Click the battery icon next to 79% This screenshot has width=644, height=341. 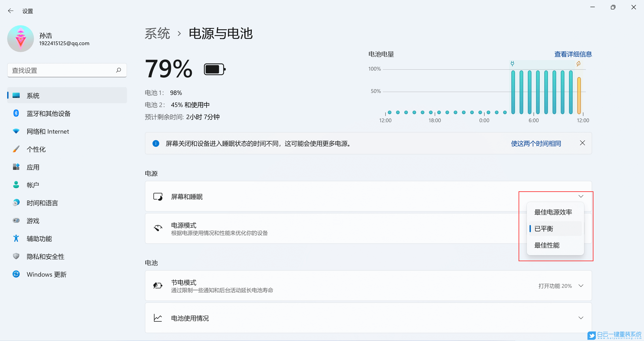pyautogui.click(x=214, y=69)
